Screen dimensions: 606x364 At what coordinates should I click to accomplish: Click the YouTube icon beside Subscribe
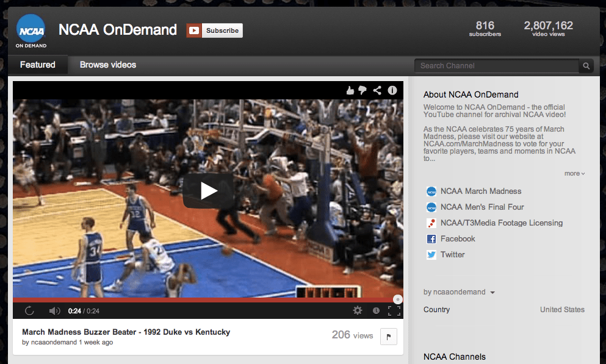pyautogui.click(x=194, y=30)
